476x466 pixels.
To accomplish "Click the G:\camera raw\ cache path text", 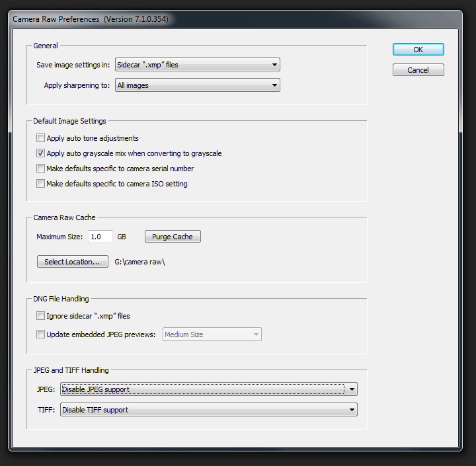I will tap(139, 262).
